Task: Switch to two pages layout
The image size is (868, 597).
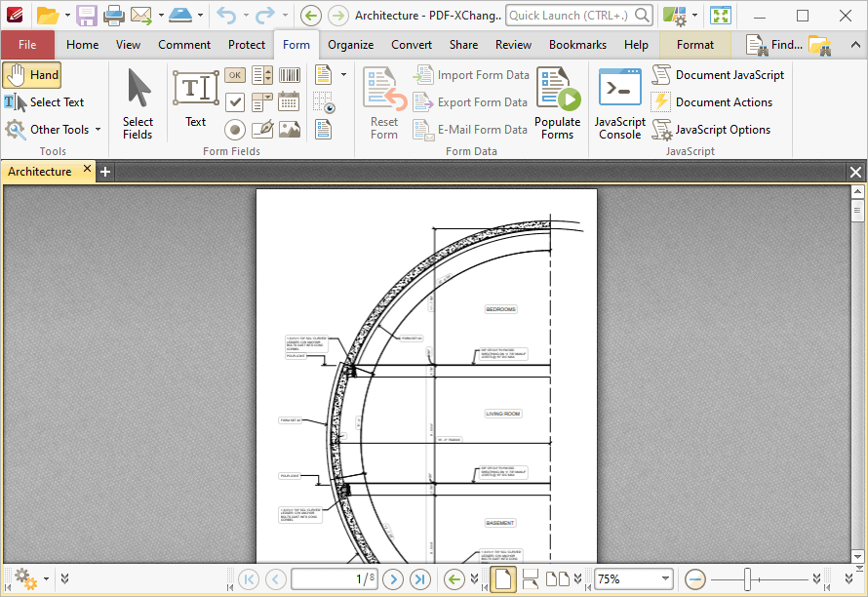Action: click(558, 579)
